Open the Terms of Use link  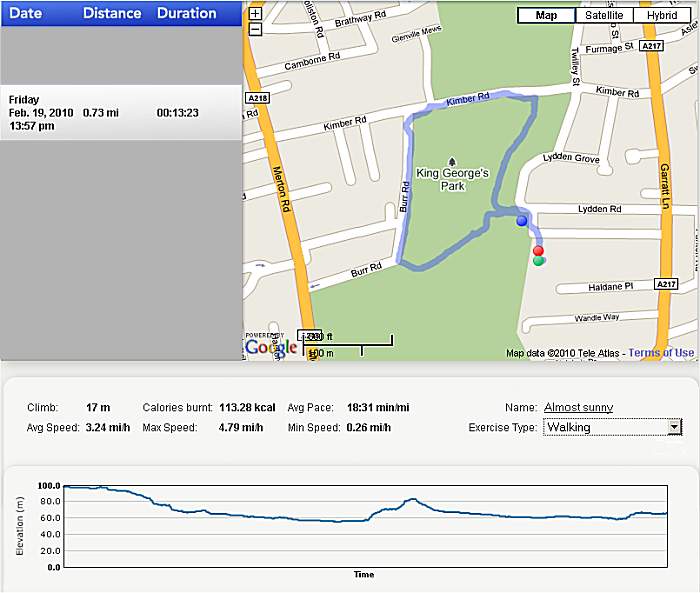[x=661, y=353]
